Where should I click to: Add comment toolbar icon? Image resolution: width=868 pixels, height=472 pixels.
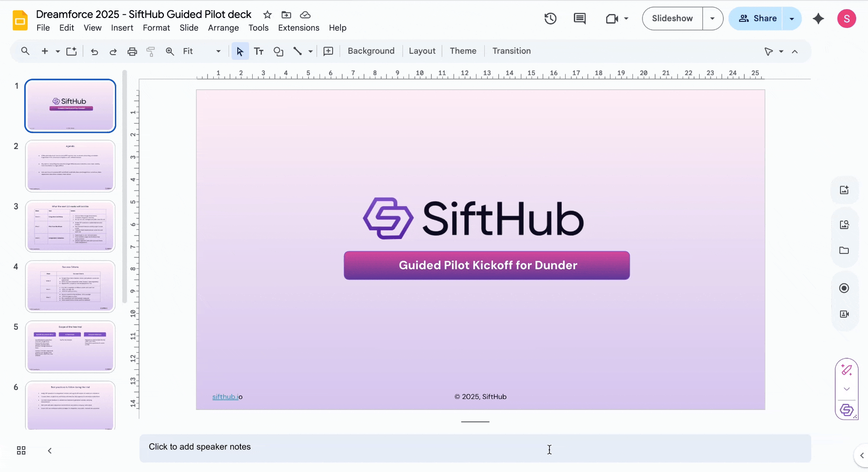pos(328,51)
